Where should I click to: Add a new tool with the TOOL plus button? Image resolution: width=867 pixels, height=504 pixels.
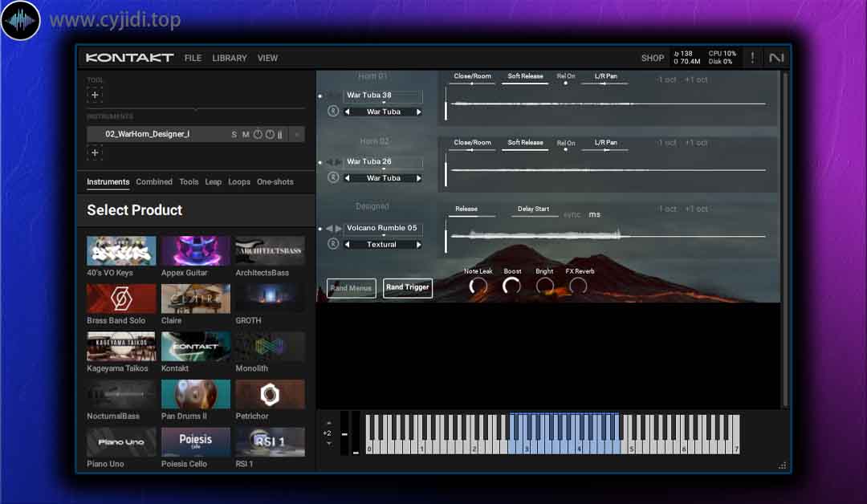tap(95, 95)
